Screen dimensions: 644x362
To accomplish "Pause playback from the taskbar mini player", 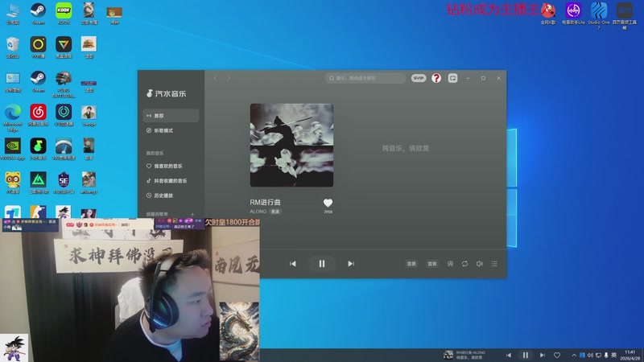I will pyautogui.click(x=526, y=355).
